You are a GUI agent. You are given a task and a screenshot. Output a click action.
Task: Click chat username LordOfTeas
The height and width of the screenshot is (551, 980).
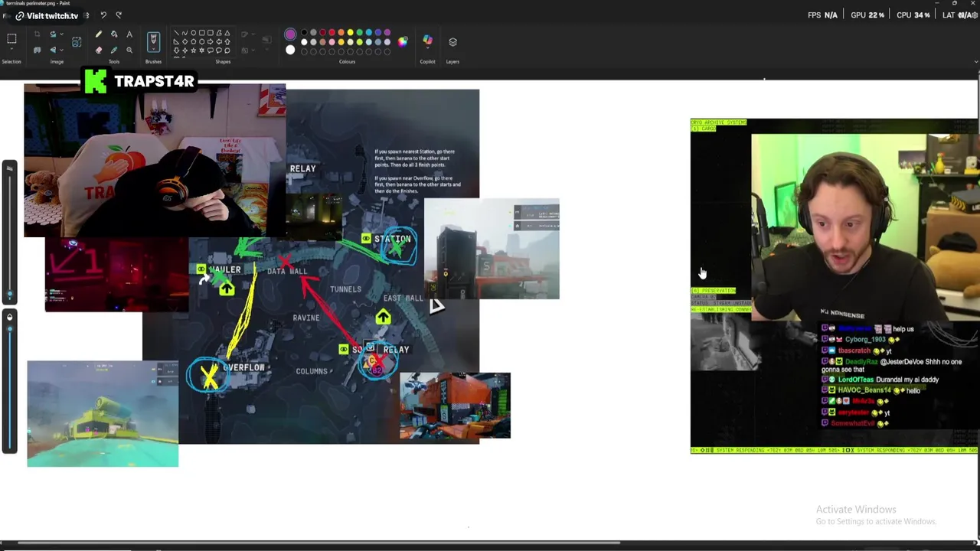tap(855, 380)
